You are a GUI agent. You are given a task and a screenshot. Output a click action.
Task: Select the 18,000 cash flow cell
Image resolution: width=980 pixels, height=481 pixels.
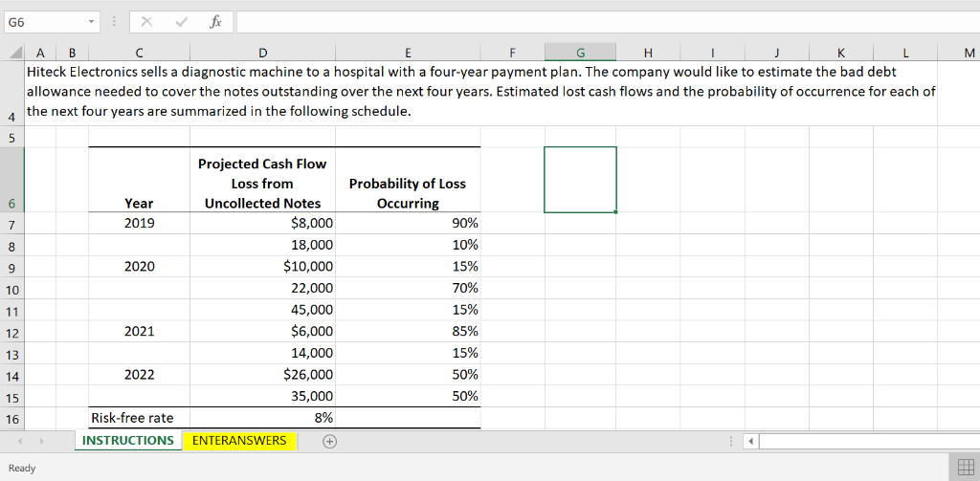coord(262,245)
